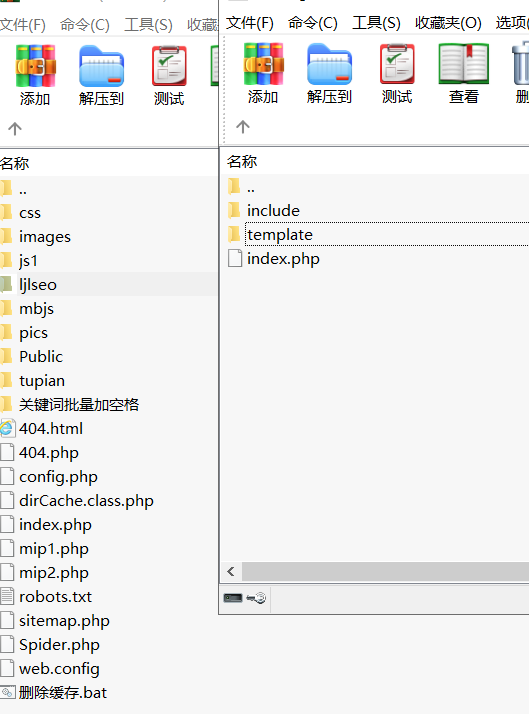Go up one level in right window
Screen dimensions: 529x714
(x=243, y=127)
